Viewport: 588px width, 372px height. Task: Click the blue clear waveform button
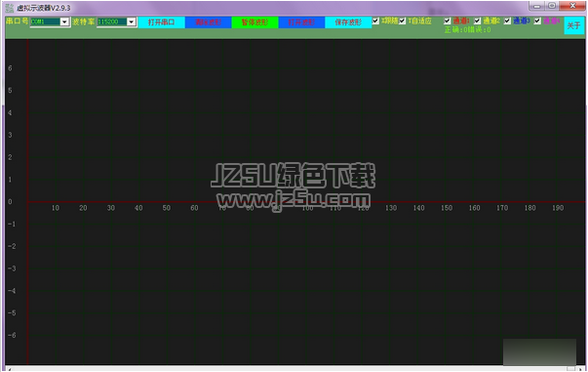[x=208, y=22]
